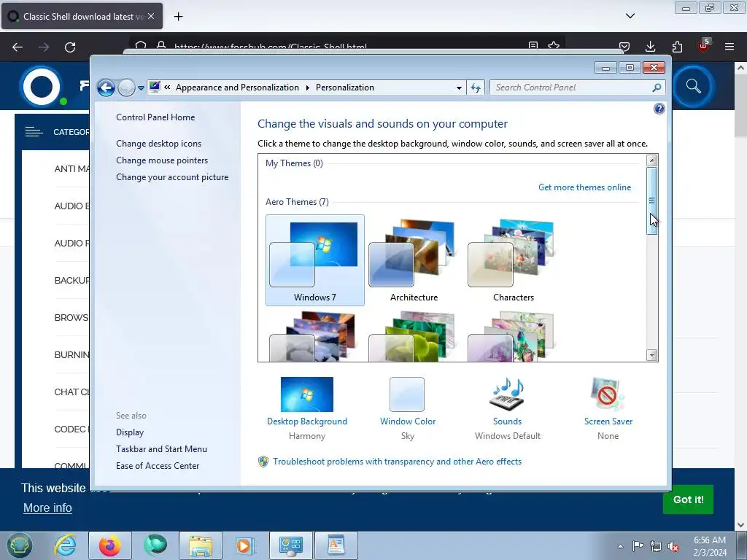This screenshot has width=747, height=560.
Task: Open the Sounds settings icon
Action: (508, 394)
